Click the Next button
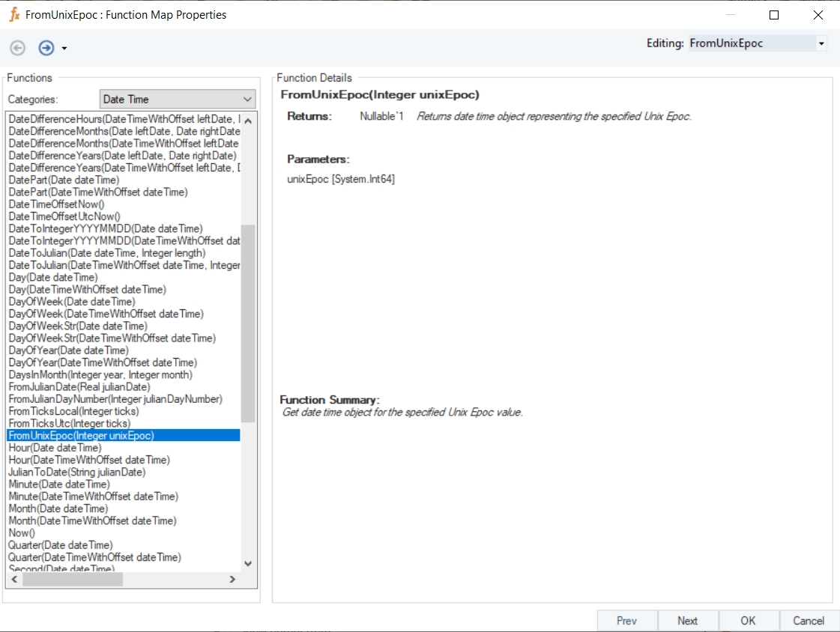This screenshot has height=632, width=840. tap(687, 621)
